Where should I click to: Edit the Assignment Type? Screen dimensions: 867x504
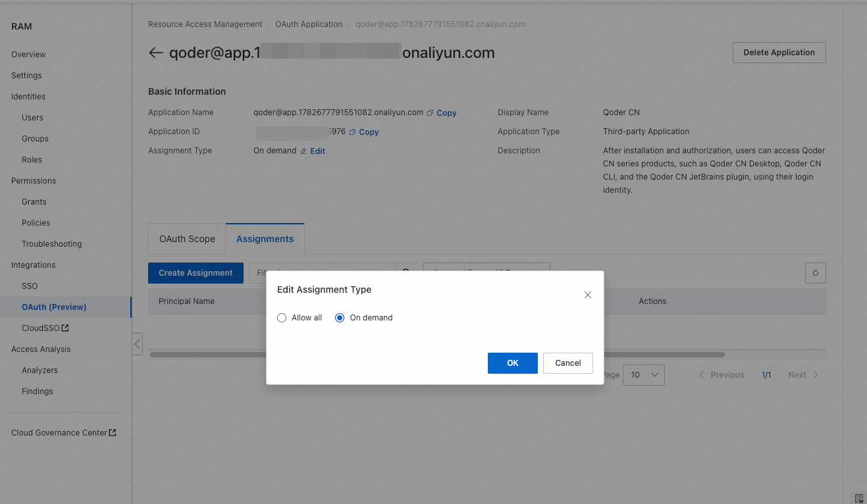[x=313, y=151]
